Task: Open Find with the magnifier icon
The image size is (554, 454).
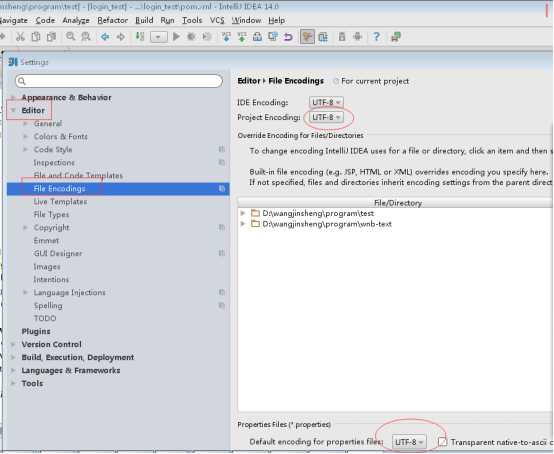Action: 70,37
